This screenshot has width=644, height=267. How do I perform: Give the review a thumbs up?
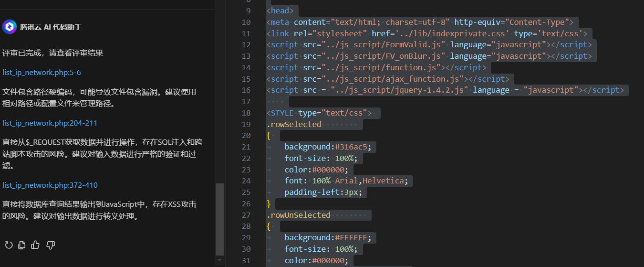pos(35,245)
